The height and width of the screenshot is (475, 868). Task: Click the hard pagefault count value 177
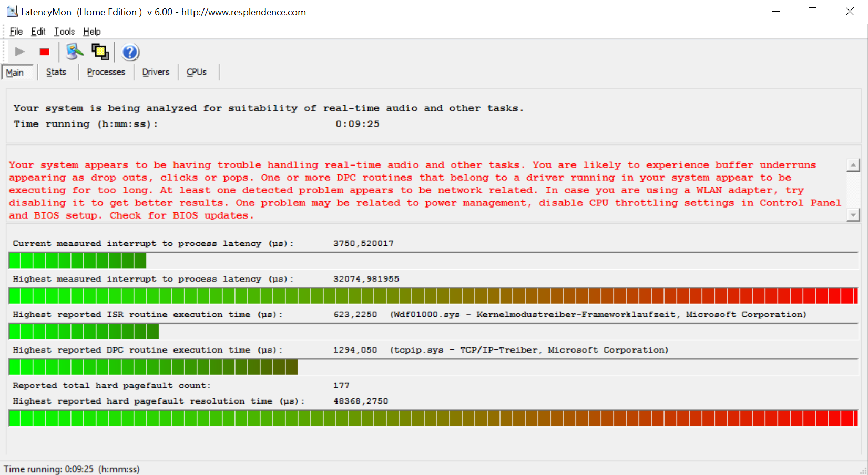[341, 385]
